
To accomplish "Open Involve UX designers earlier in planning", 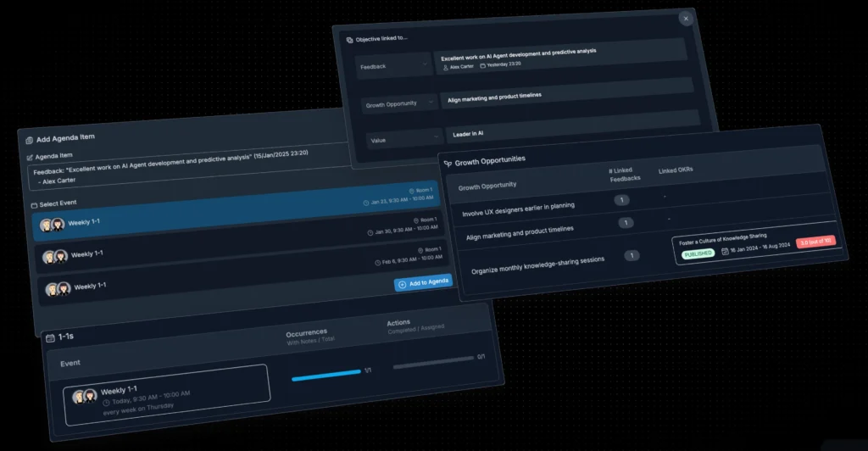I will (x=518, y=209).
